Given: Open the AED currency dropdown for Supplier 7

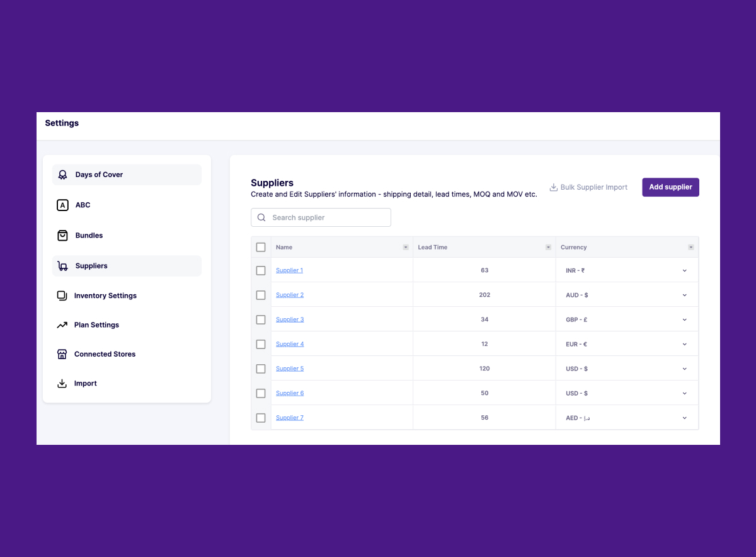Looking at the screenshot, I should (685, 418).
